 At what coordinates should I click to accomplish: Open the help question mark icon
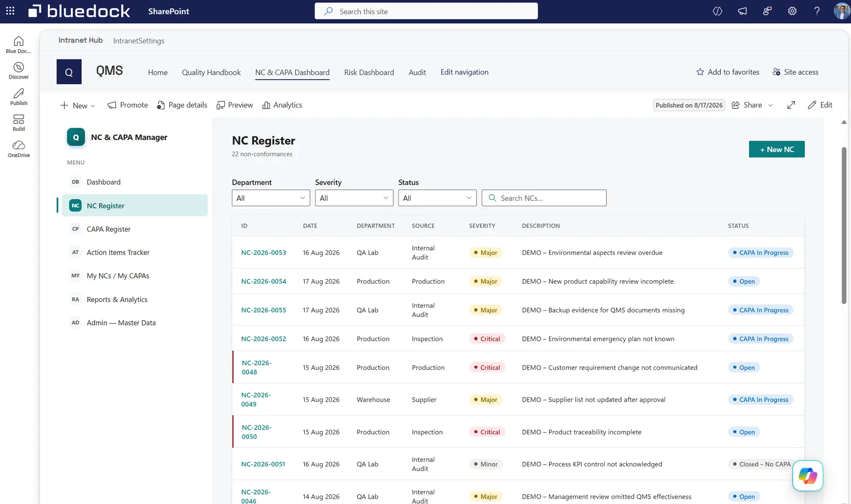pos(817,11)
